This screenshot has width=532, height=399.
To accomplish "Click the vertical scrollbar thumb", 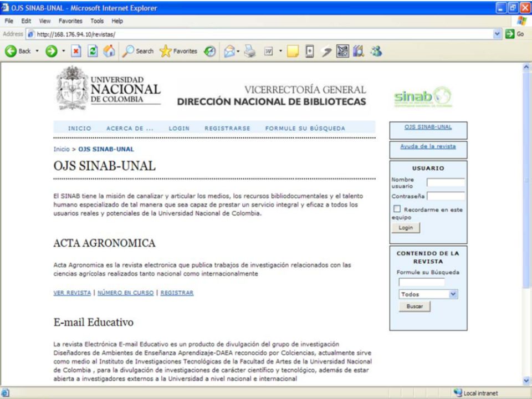I will [x=526, y=180].
